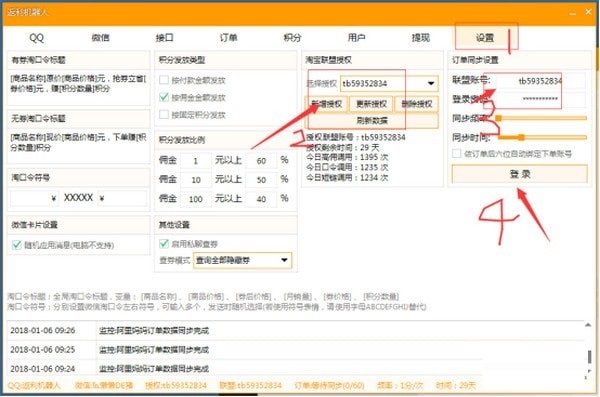Click the right 淘口令符号 field after XXXXX
The height and width of the screenshot is (397, 600).
point(122,198)
